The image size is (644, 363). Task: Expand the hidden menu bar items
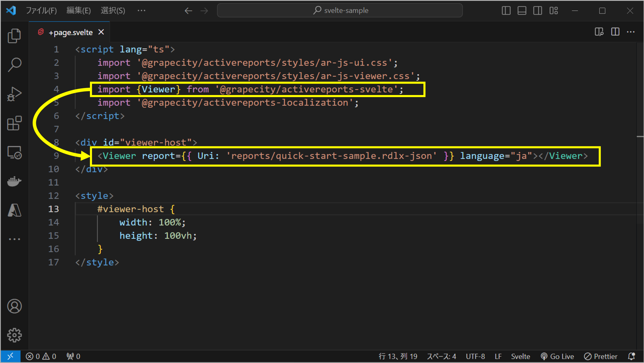pos(142,11)
